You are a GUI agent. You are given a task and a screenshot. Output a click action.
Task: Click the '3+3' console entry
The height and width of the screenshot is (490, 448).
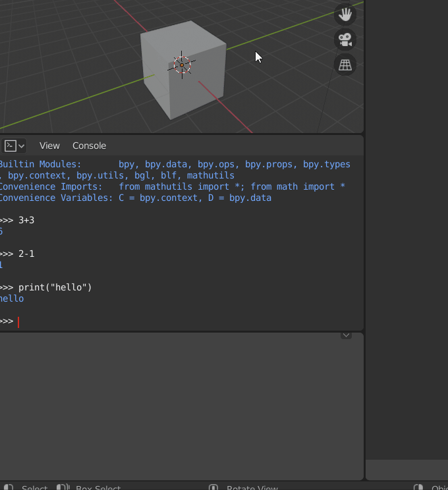click(26, 221)
